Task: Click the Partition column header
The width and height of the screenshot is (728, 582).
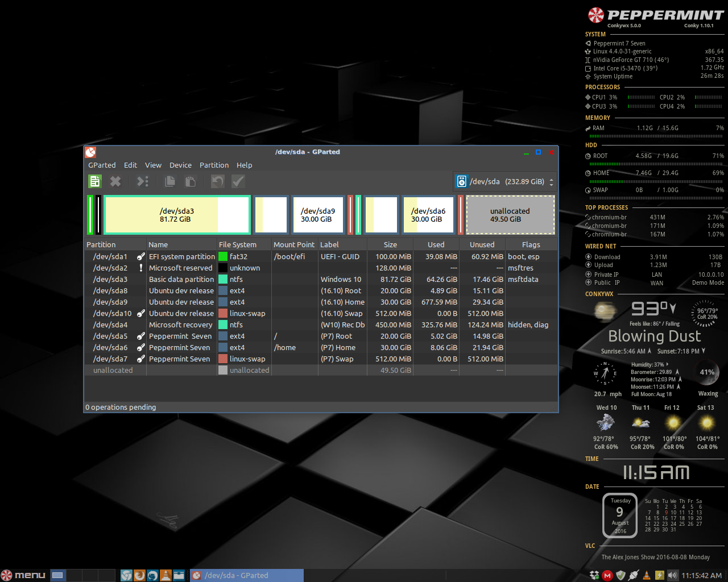Action: point(115,244)
